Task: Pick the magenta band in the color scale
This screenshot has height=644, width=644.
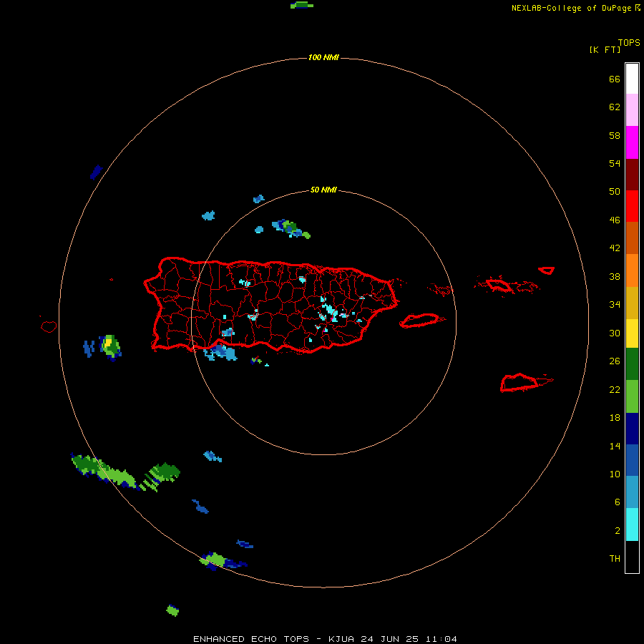Action: pos(632,142)
